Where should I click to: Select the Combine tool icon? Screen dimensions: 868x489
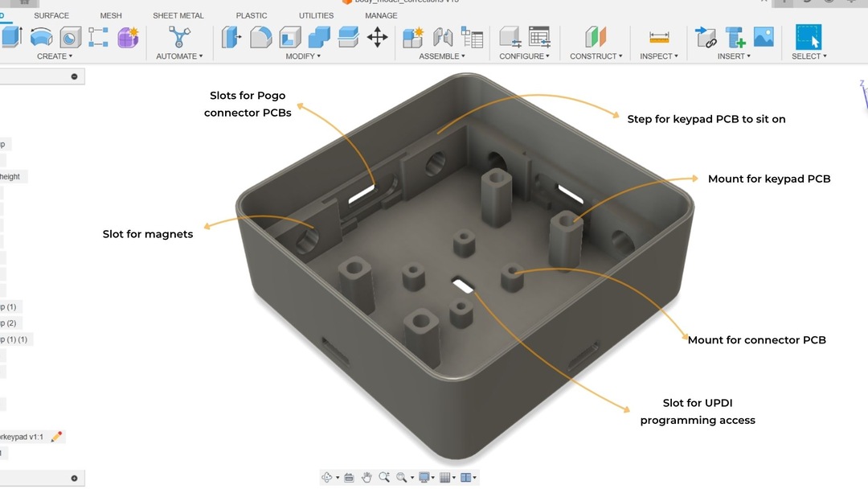tap(319, 38)
